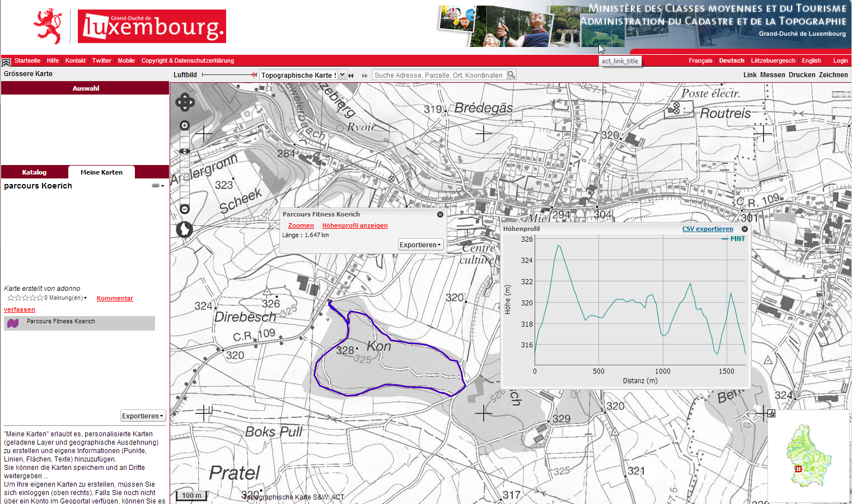This screenshot has height=504, width=852.
Task: Zoom in with the plus icon
Action: point(185,125)
